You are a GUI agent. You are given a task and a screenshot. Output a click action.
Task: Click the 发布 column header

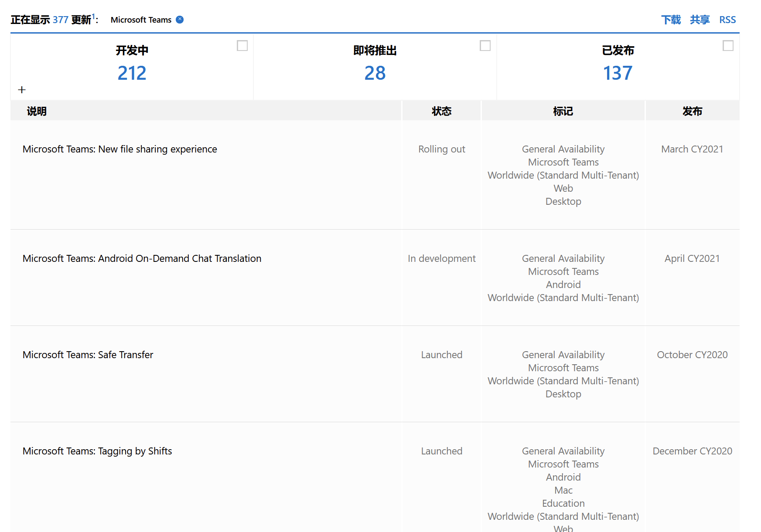693,111
